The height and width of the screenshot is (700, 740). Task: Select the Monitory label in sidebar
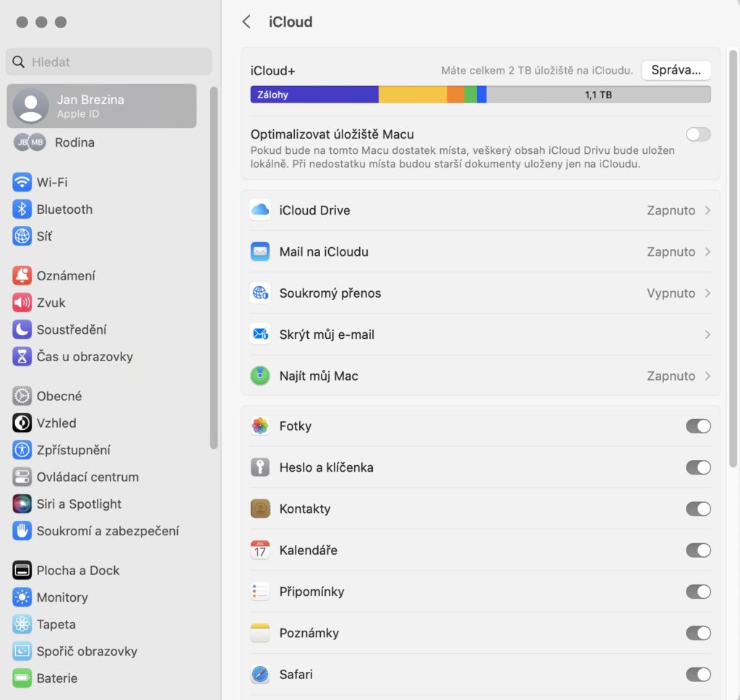point(62,597)
